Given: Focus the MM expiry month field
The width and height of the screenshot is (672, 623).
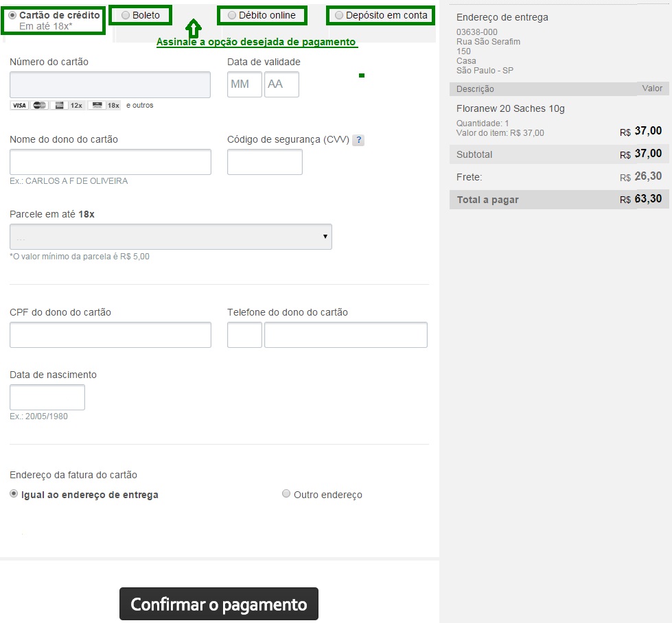Looking at the screenshot, I should 244,84.
